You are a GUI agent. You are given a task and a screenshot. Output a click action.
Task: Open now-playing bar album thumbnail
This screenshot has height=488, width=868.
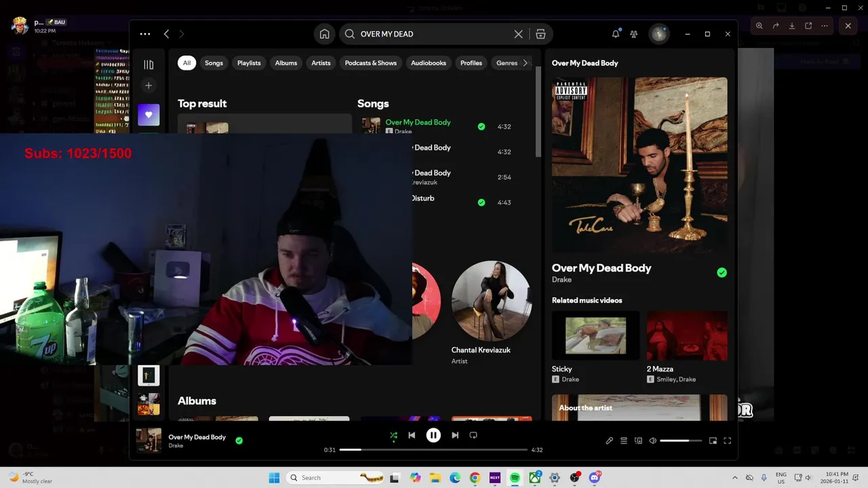coord(149,440)
